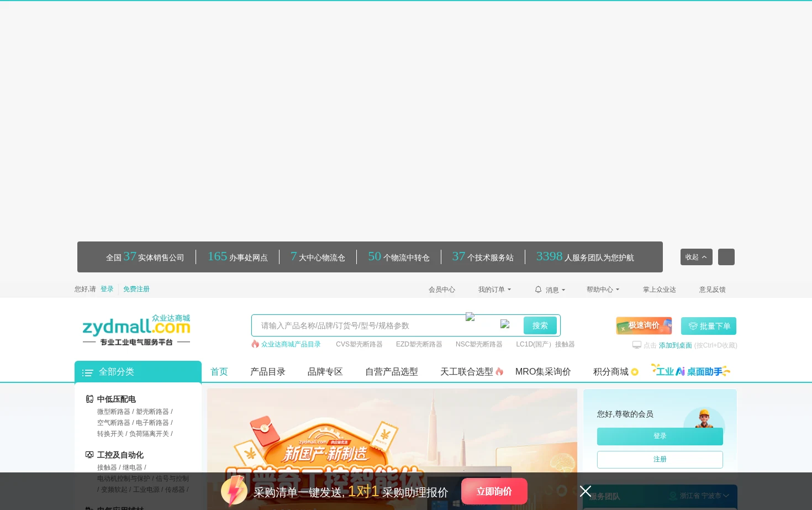Click the location pin icon before 浙江省 宁波市
The width and height of the screenshot is (812, 510).
click(x=673, y=496)
